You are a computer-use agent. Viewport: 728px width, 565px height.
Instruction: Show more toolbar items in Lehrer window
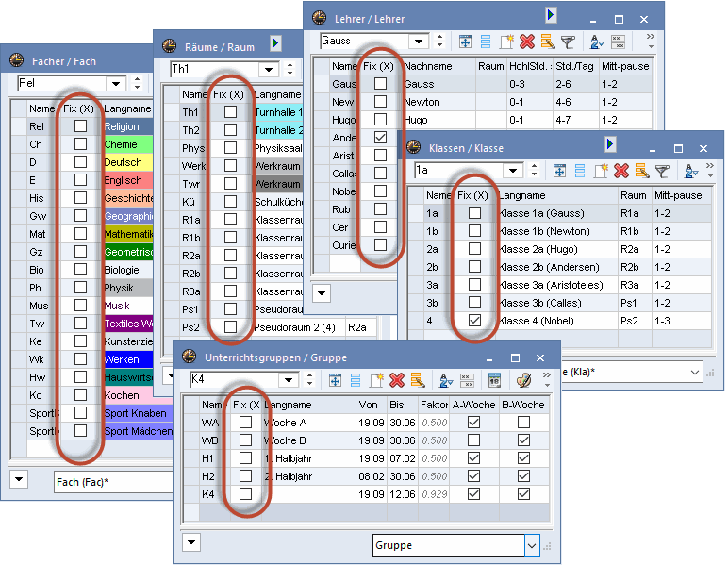(x=651, y=41)
